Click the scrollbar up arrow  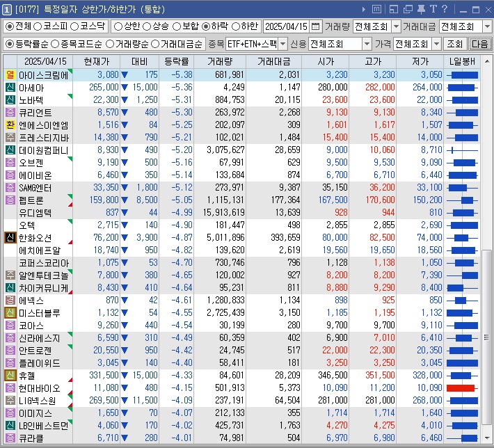(x=487, y=61)
